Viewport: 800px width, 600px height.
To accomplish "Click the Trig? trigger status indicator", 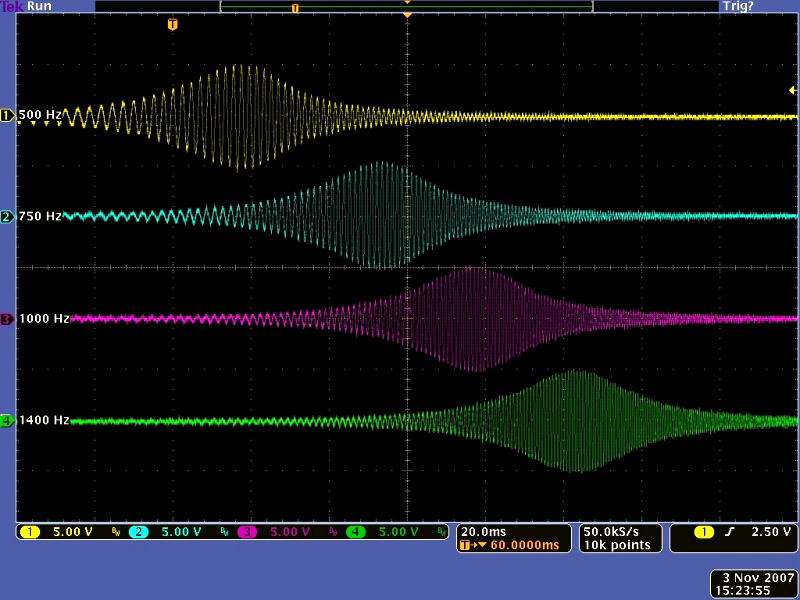I will (736, 6).
